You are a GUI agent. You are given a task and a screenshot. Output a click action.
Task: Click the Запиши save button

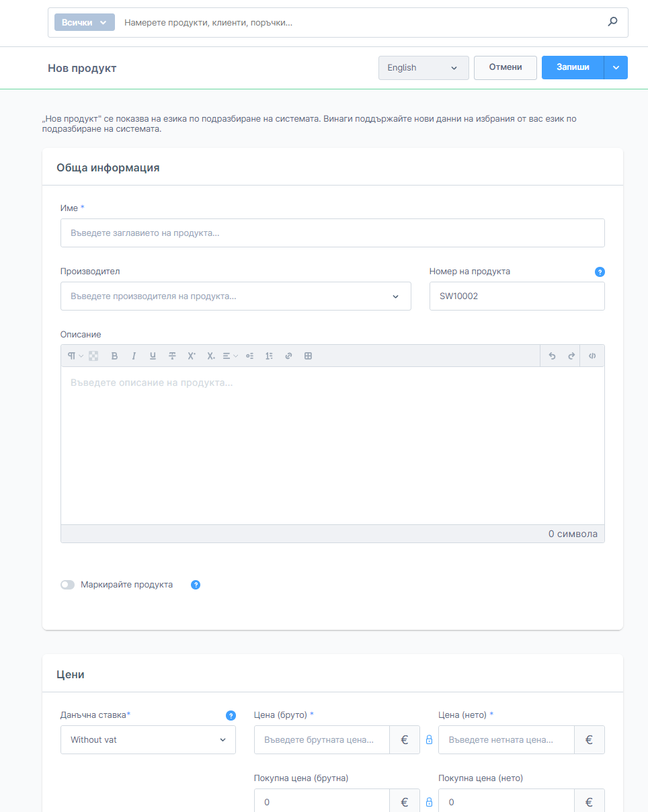[x=573, y=68]
